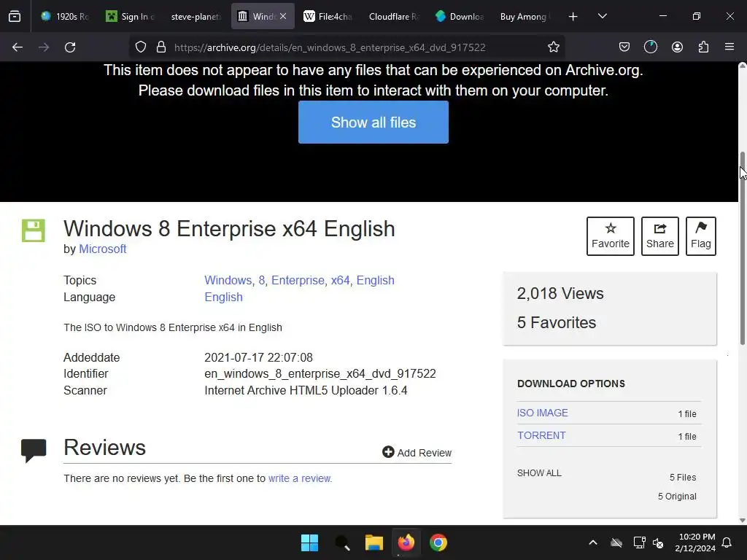Click the OneDrive cloud tray icon
Screen dimensions: 747x560
coord(616,542)
